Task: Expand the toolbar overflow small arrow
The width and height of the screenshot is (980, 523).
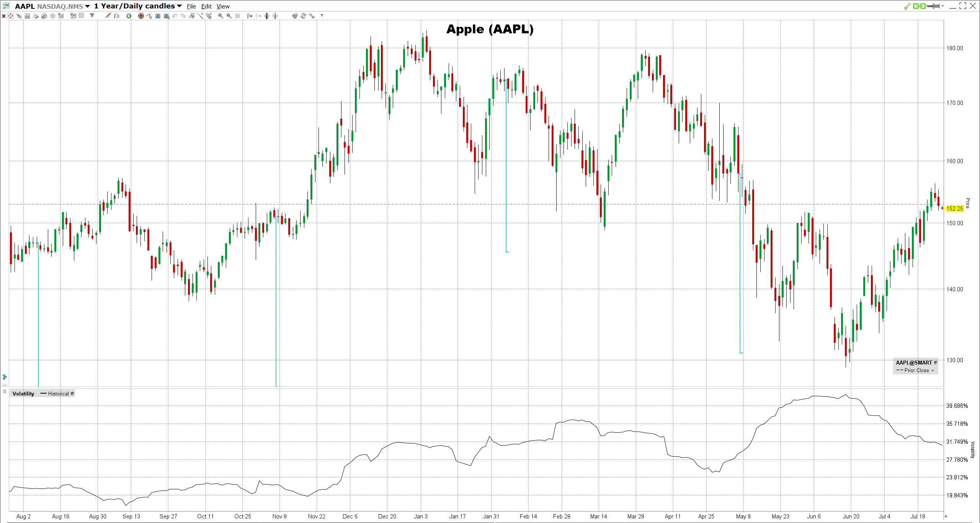Action: pyautogui.click(x=322, y=15)
